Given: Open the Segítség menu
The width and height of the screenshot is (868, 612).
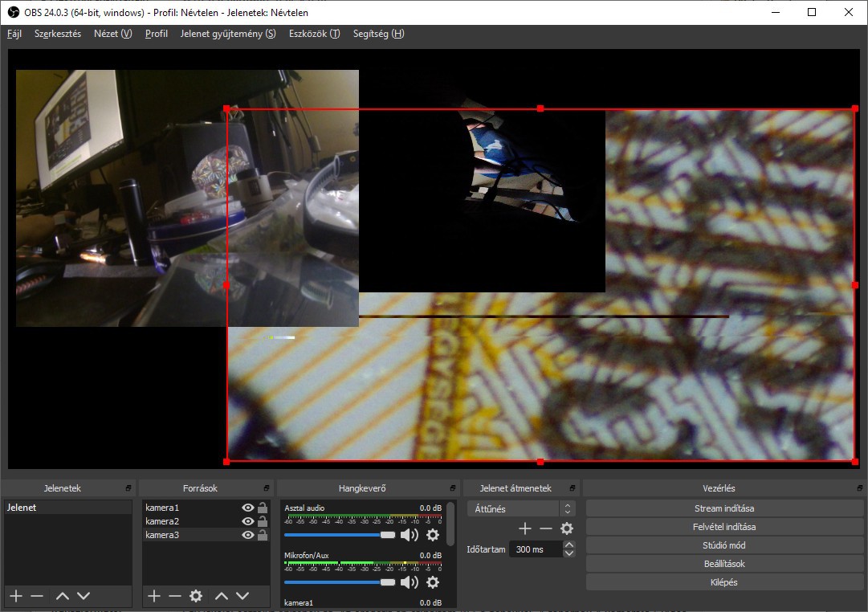Looking at the screenshot, I should pos(379,34).
